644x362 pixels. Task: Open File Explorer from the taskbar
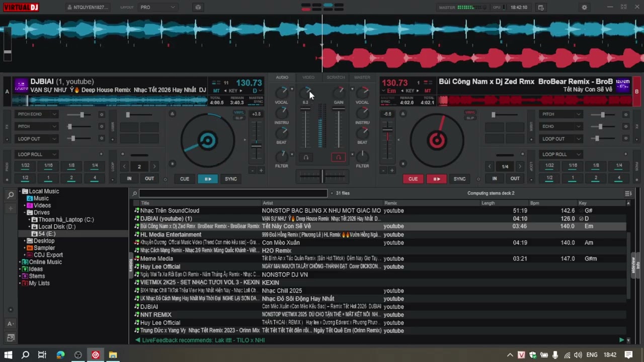113,355
